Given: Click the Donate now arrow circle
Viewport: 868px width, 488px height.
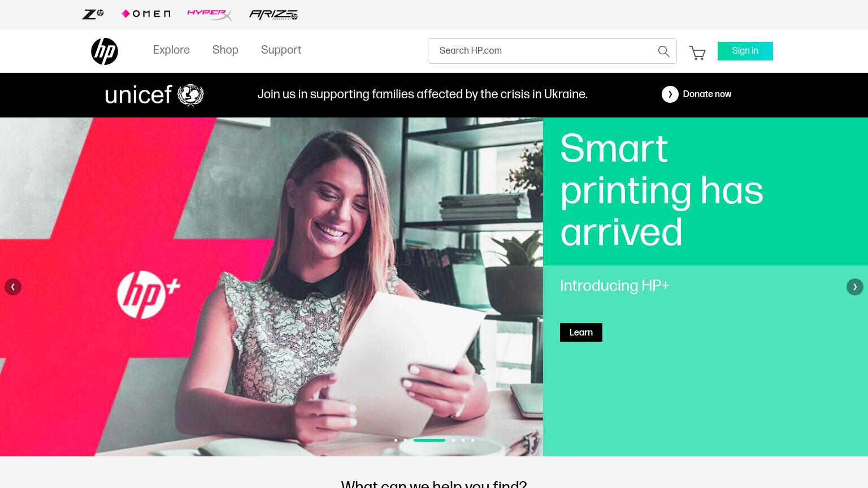Looking at the screenshot, I should (x=670, y=94).
